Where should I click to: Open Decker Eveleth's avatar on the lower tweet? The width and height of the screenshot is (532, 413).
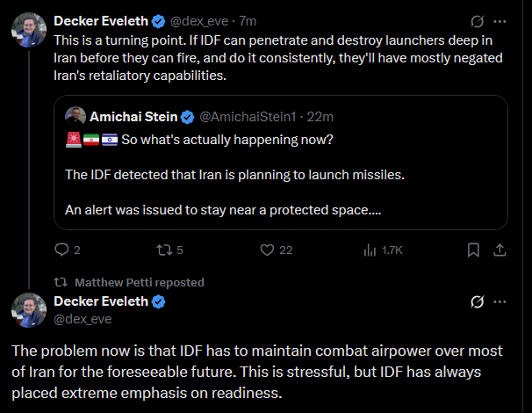(29, 310)
